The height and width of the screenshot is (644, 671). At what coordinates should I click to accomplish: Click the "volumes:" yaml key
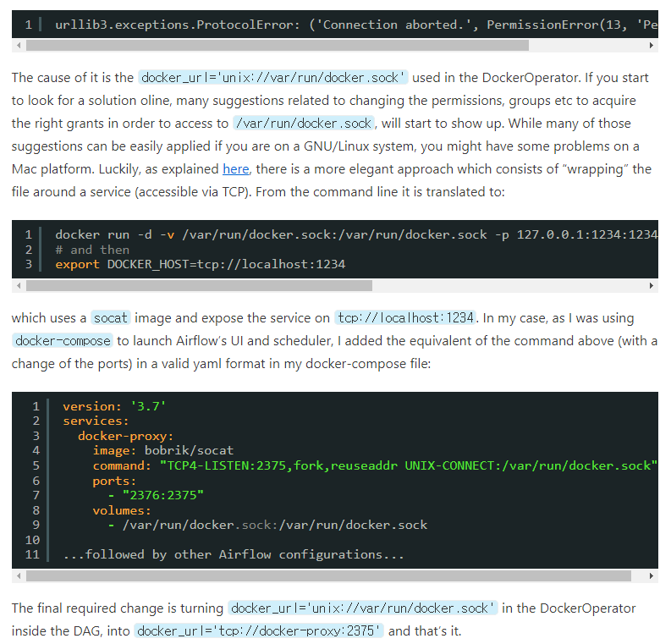[x=122, y=510]
